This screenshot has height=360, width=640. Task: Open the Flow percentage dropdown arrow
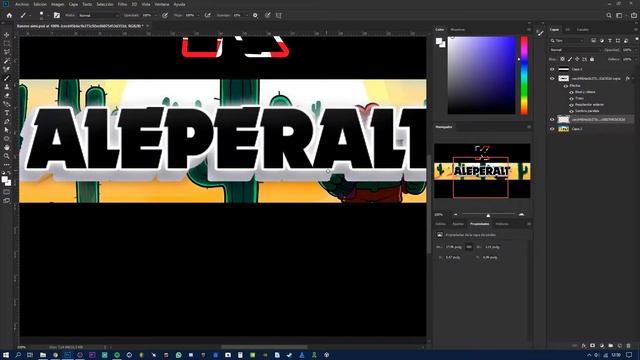click(199, 16)
